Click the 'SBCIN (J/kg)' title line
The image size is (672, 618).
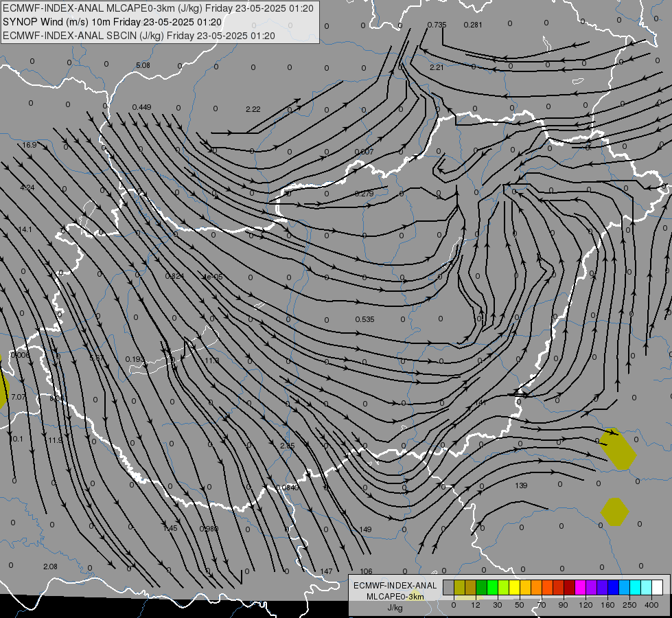[139, 36]
